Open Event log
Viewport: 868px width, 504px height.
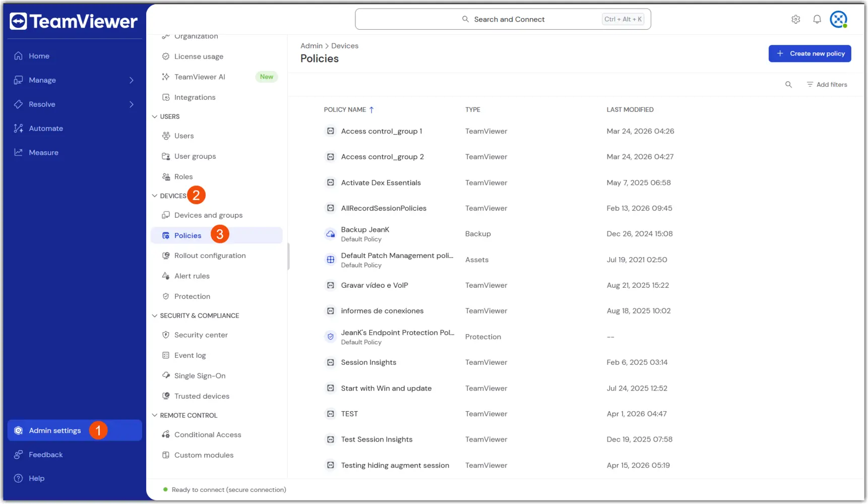click(x=217, y=355)
